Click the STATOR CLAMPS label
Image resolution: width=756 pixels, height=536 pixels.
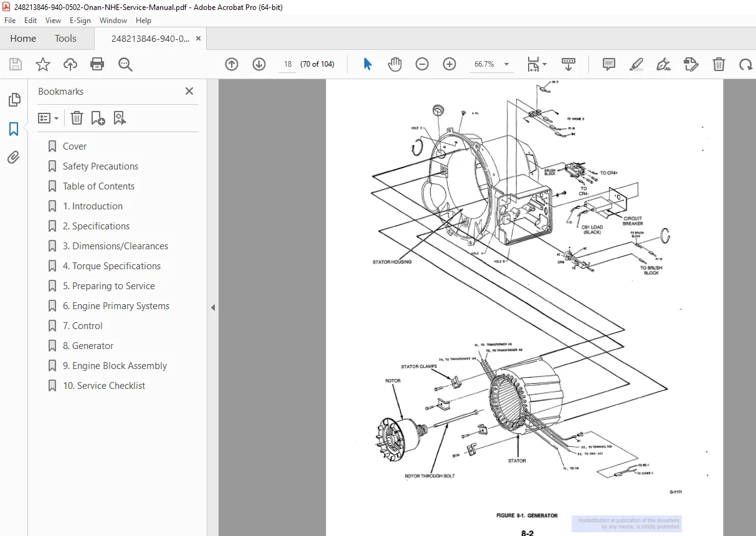(x=419, y=366)
